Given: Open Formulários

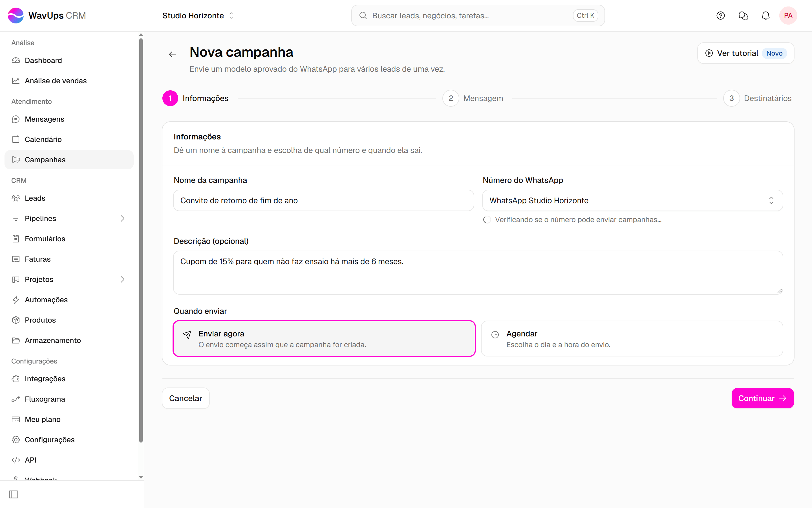Looking at the screenshot, I should (x=69, y=239).
